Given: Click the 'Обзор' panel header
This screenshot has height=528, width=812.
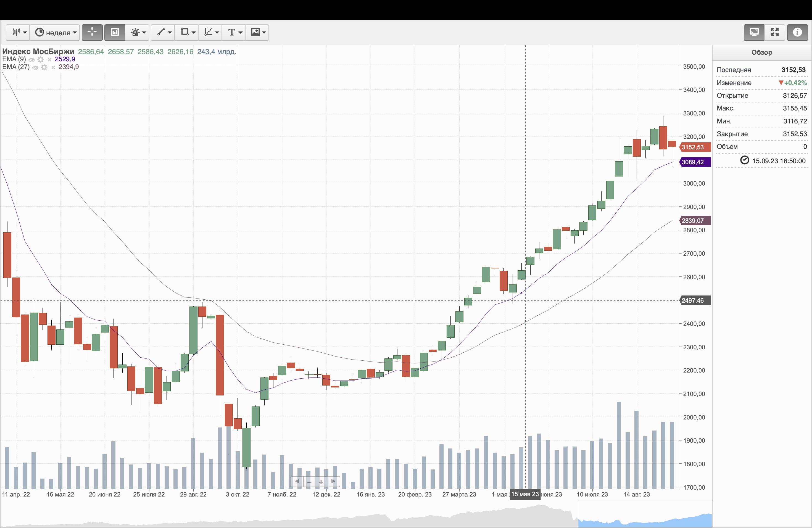Looking at the screenshot, I should coord(761,52).
